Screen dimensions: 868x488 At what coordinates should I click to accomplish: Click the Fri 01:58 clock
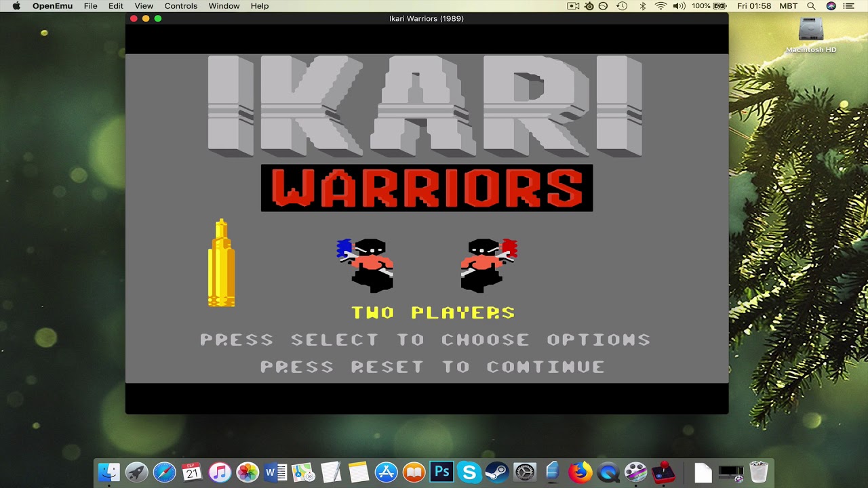coord(754,6)
